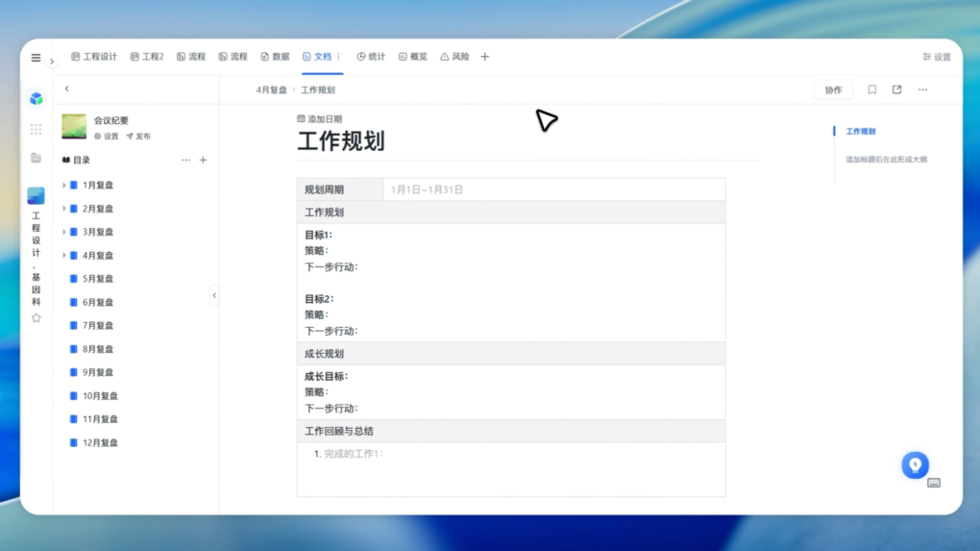Click the folder icon in left rail
The height and width of the screenshot is (551, 980).
tap(36, 158)
